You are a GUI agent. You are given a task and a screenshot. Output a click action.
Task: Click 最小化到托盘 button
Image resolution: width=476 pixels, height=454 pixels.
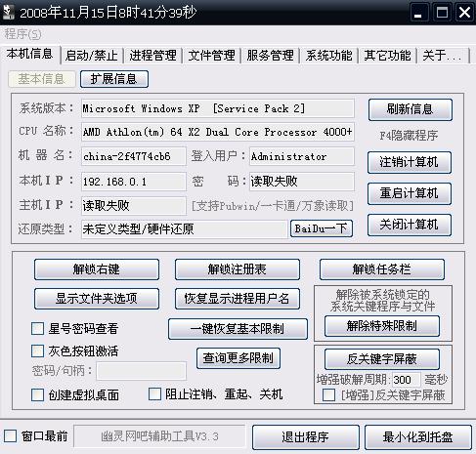(x=418, y=437)
